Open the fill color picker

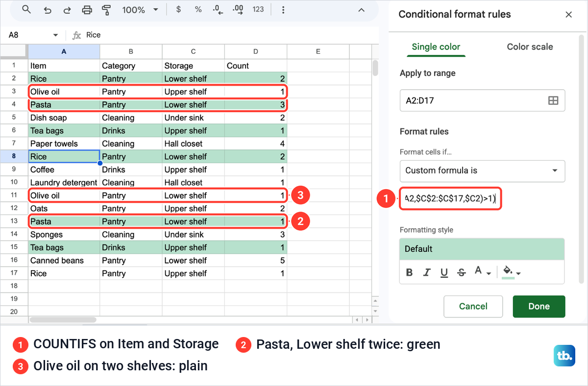click(512, 272)
